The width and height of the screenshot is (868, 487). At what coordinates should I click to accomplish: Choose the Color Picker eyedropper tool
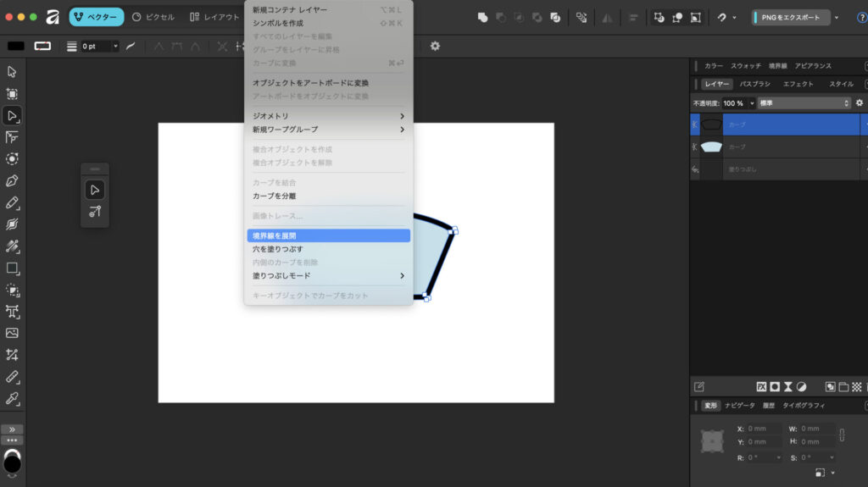[12, 398]
